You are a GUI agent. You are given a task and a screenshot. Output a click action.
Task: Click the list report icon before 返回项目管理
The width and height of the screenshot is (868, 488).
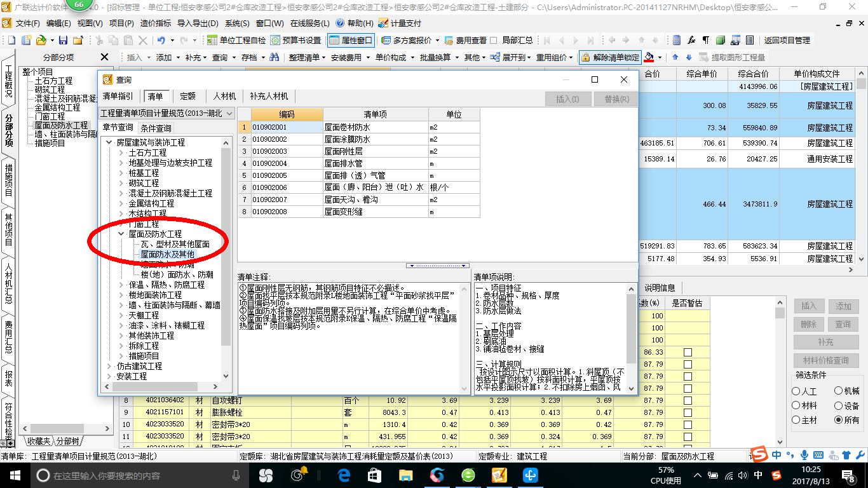click(x=749, y=40)
